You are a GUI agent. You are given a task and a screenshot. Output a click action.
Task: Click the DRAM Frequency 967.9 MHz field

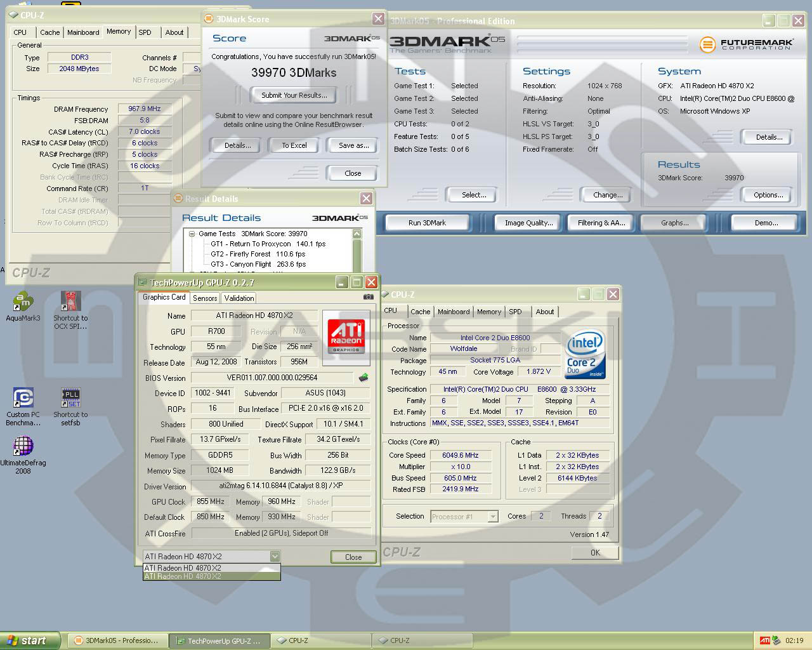[x=145, y=109]
